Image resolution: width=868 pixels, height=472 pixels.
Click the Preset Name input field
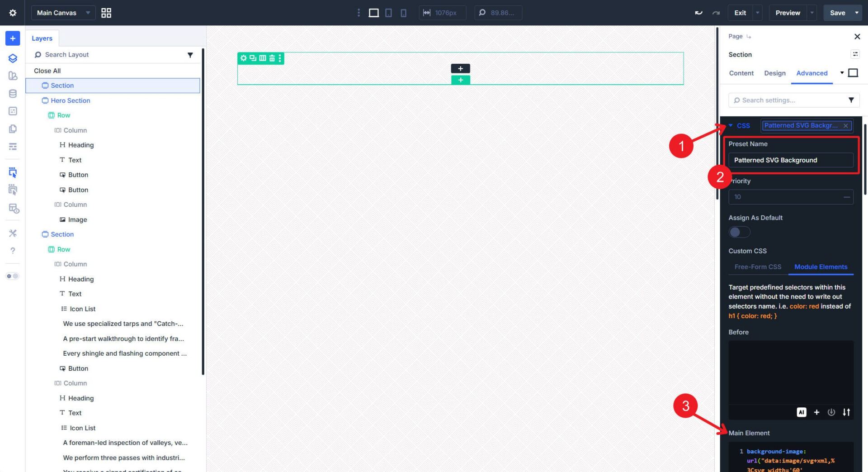[x=791, y=160]
